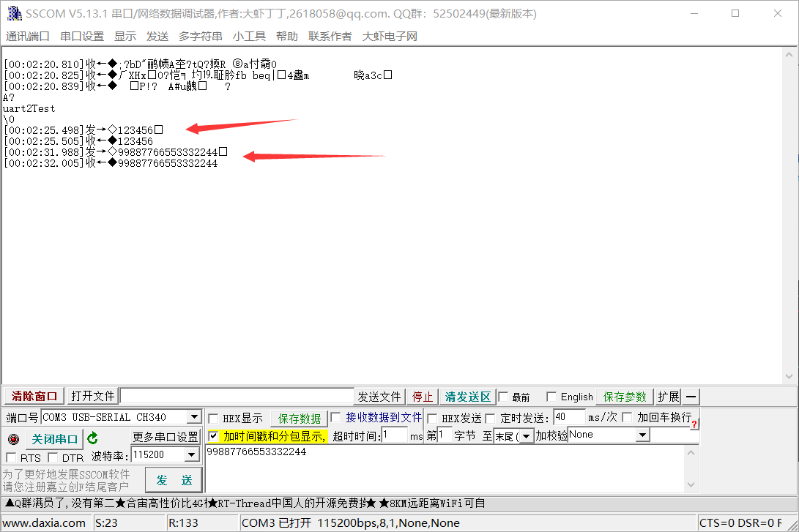Click the timed send interval field showing 40
The height and width of the screenshot is (532, 799).
pyautogui.click(x=569, y=417)
